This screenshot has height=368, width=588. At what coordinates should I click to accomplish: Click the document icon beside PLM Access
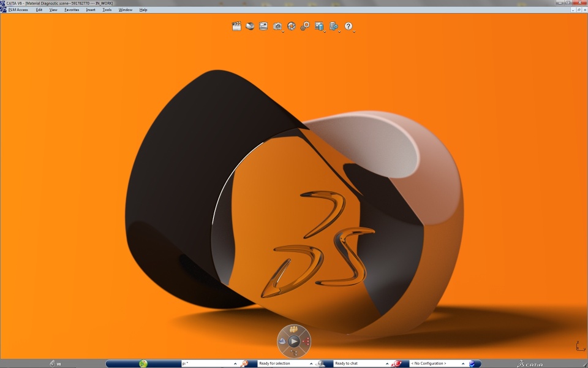click(4, 10)
